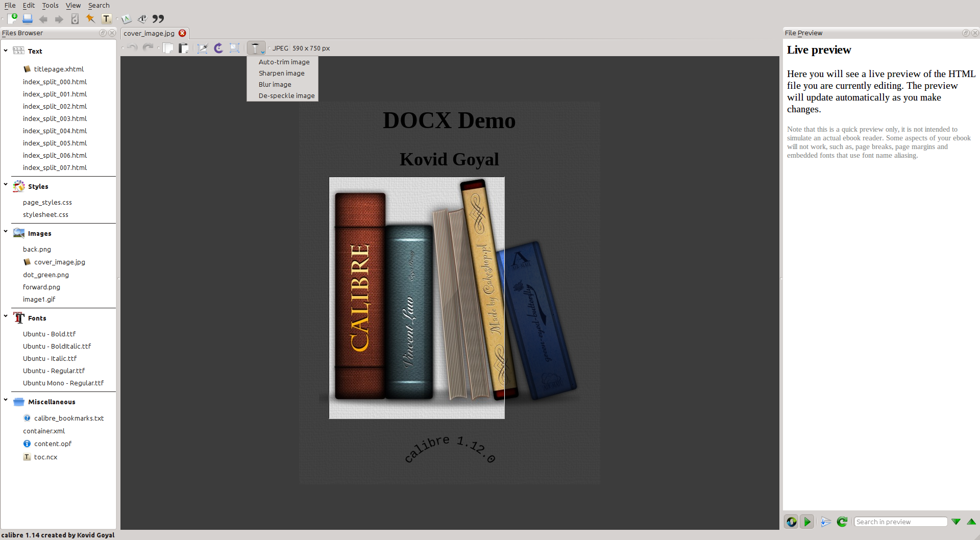This screenshot has width=980, height=540.
Task: Click the orange pin toolbar icon
Action: (x=90, y=19)
